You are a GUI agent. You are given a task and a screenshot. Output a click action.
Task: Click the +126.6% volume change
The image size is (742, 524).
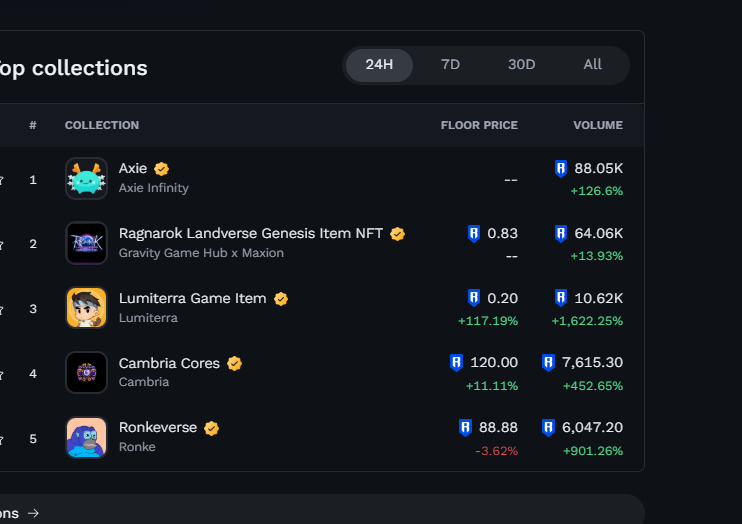(596, 191)
